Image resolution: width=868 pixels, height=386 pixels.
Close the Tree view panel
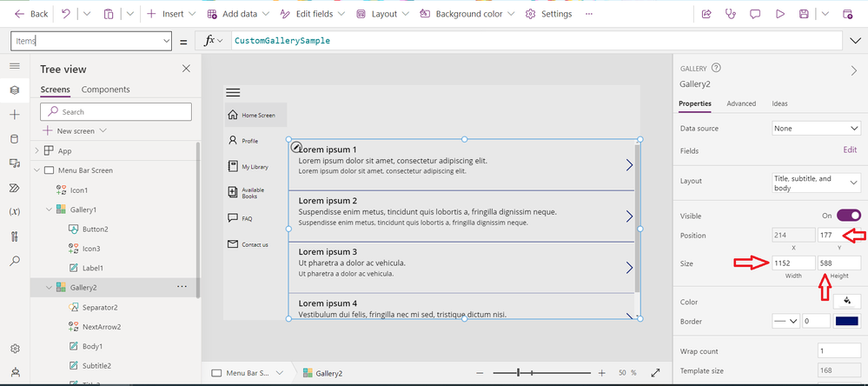[186, 69]
